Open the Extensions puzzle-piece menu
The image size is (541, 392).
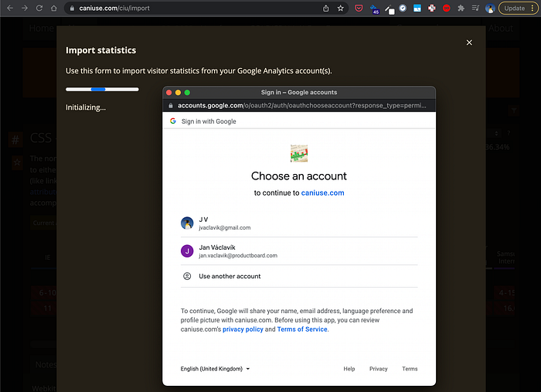click(461, 8)
